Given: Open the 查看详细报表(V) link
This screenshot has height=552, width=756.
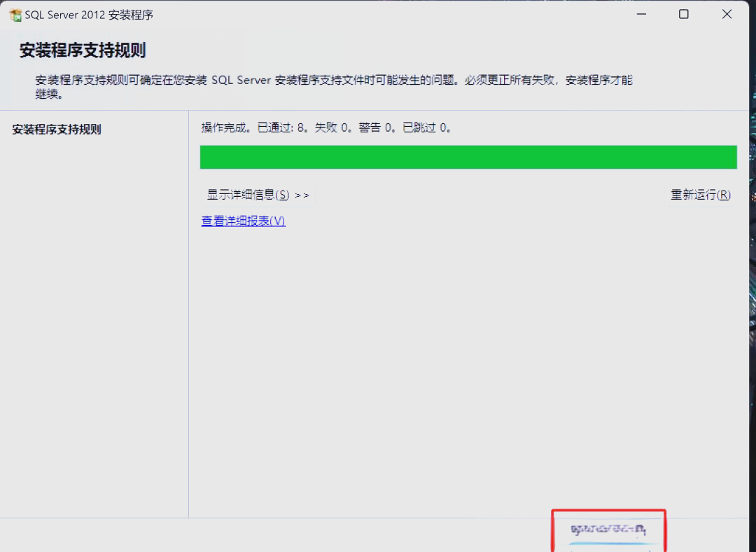Looking at the screenshot, I should pyautogui.click(x=244, y=221).
